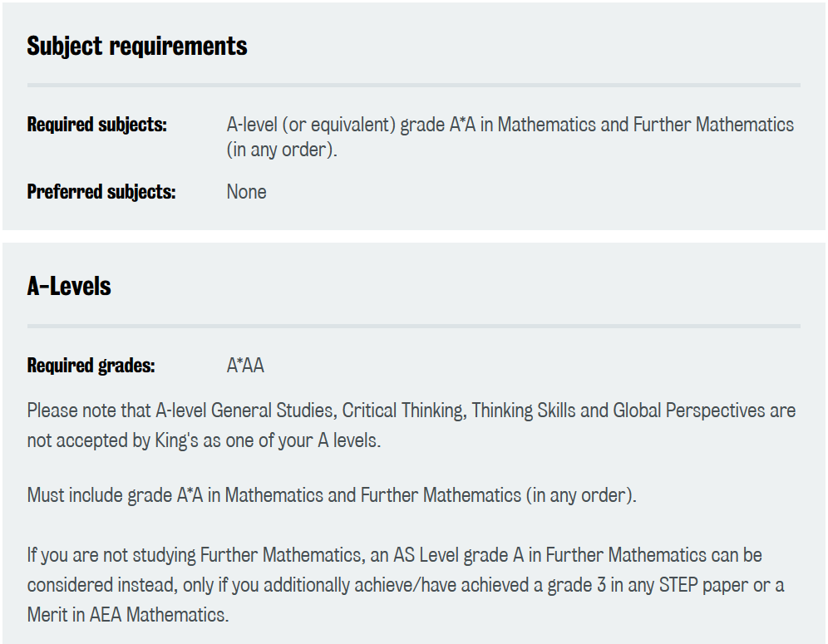Click the divider line under Subject requirements
Screen dimensions: 828x644
coord(414,85)
